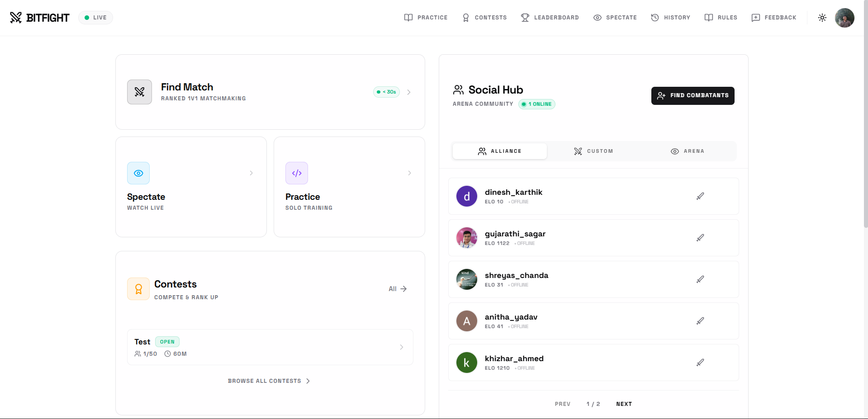
Task: Select the Arena tab in Social Hub
Action: click(x=688, y=151)
